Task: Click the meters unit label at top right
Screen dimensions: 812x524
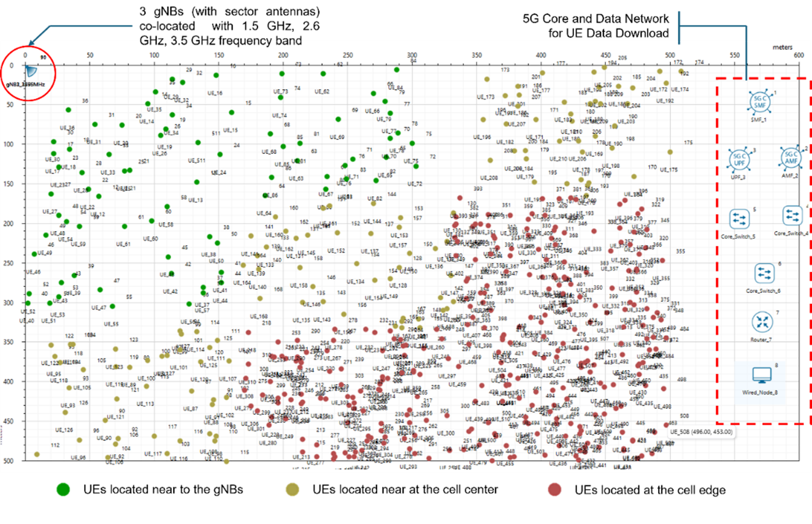Action: (x=783, y=47)
